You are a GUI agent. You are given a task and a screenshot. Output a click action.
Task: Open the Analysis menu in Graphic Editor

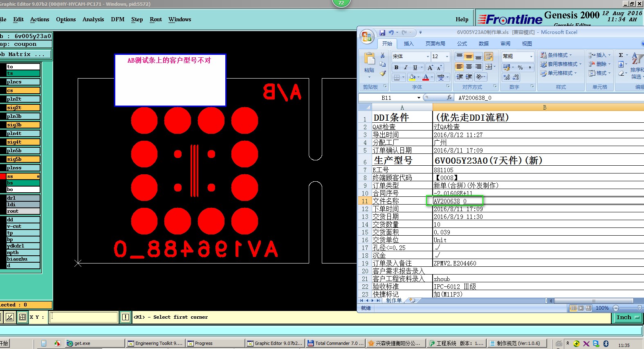point(93,19)
